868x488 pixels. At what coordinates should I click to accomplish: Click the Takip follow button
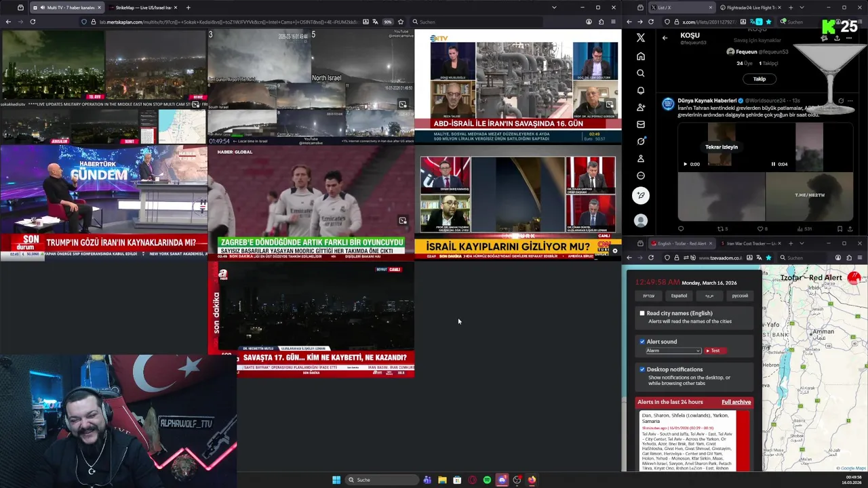pyautogui.click(x=759, y=79)
